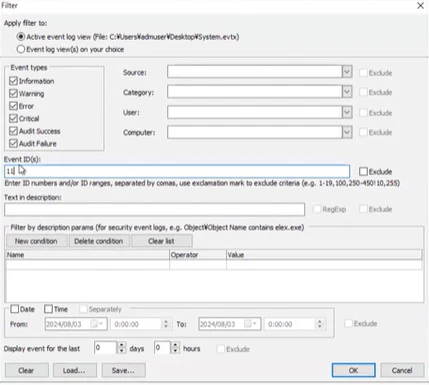
Task: Click the days value field
Action: (106, 348)
